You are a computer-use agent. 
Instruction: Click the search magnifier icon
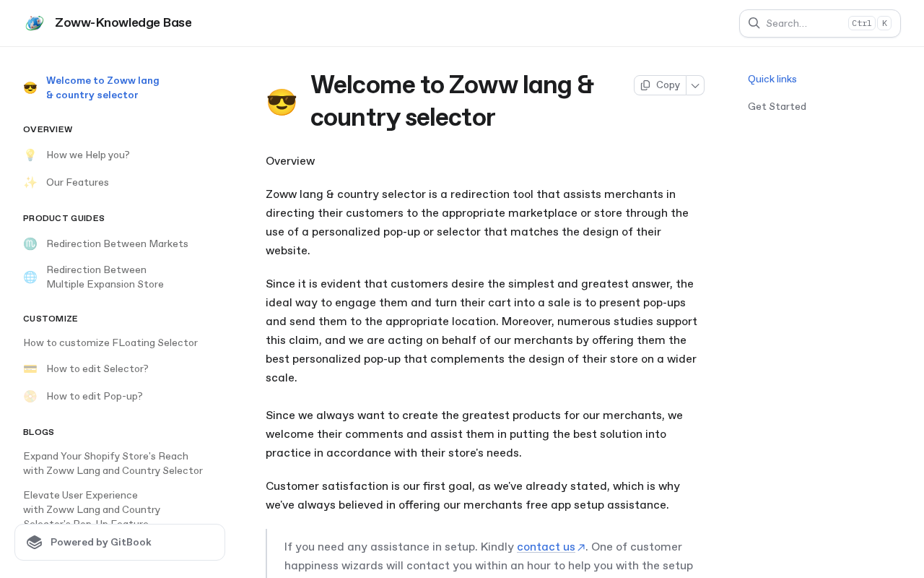754,23
